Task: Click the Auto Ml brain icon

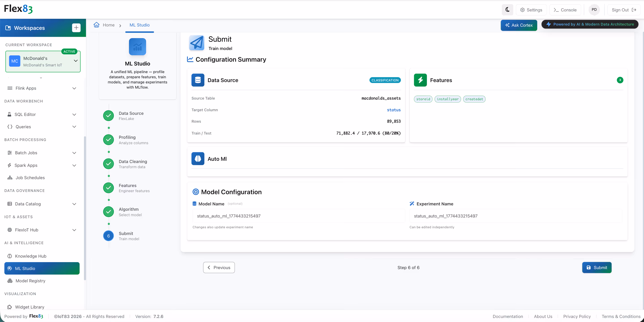Action: pos(198,159)
